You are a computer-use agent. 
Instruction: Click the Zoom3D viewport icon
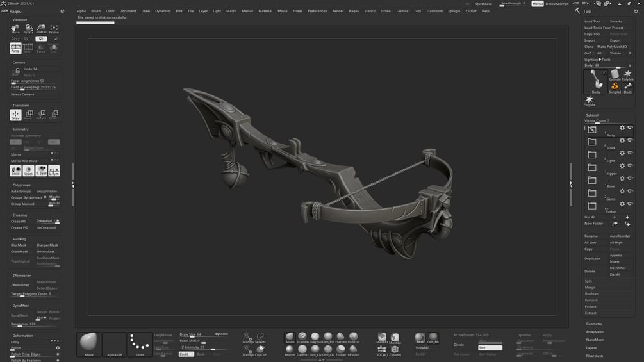pyautogui.click(x=41, y=29)
